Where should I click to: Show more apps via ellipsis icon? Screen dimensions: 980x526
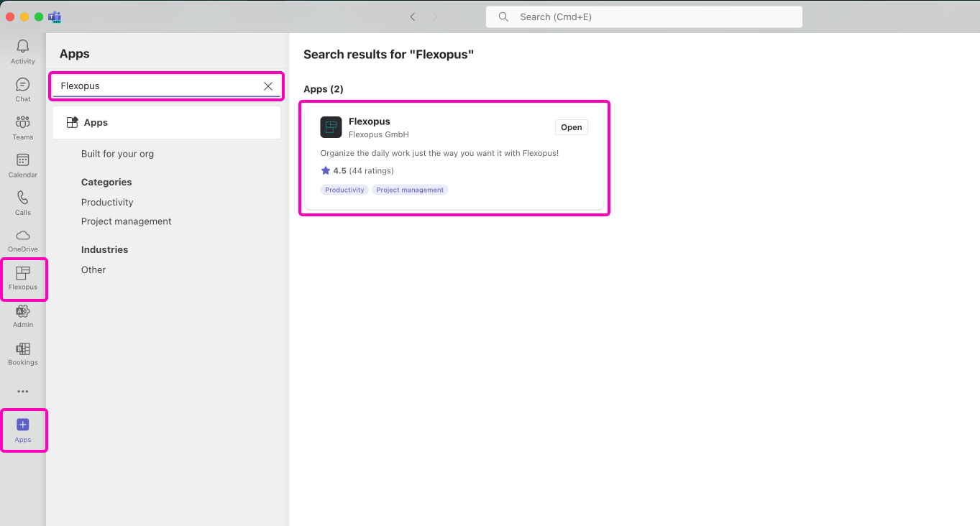(23, 392)
